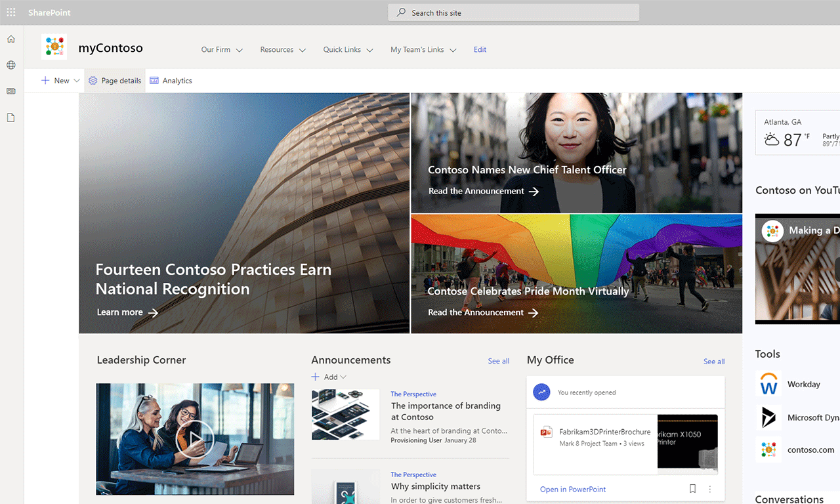Open the globe sites icon

[11, 65]
